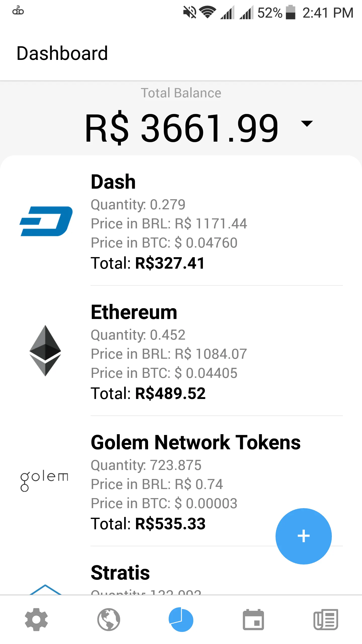The height and width of the screenshot is (644, 362).
Task: Tap the golem logo image
Action: pos(44,481)
